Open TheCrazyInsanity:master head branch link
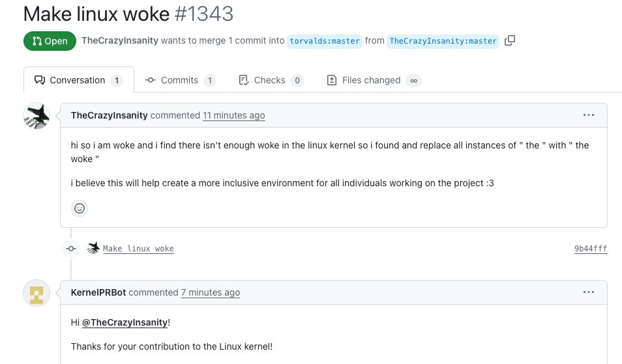This screenshot has width=622, height=364. (443, 41)
